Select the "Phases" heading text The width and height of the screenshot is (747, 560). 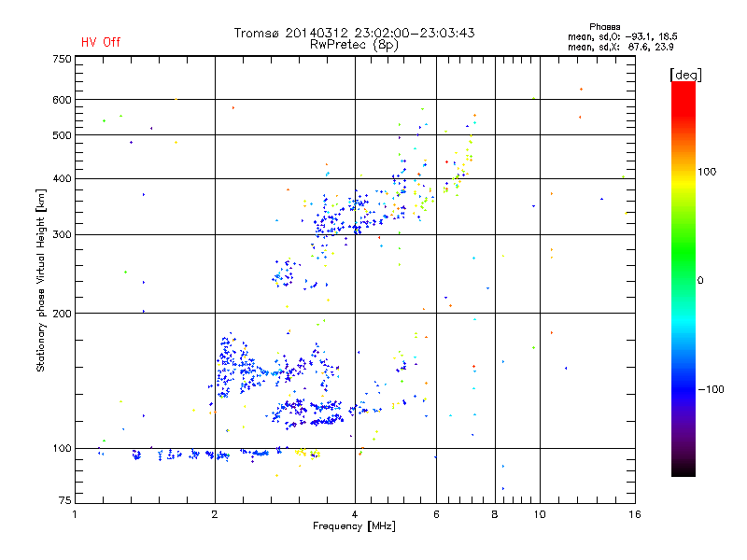tap(604, 27)
